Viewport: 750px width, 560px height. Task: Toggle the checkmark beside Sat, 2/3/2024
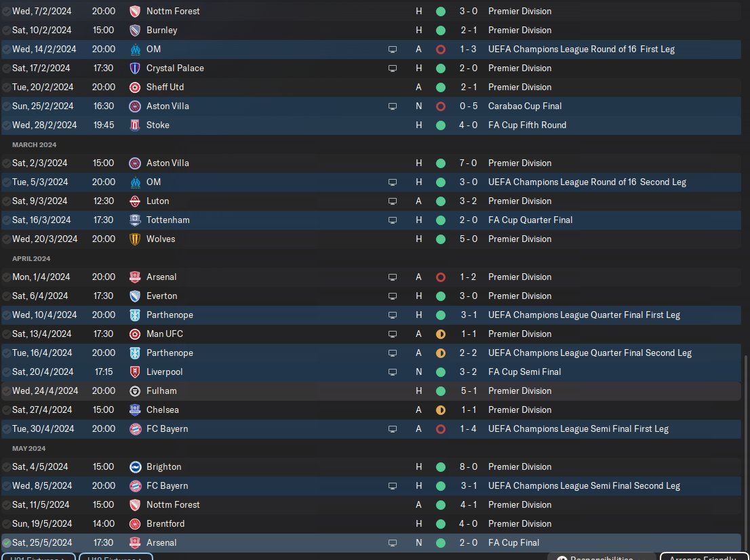(6, 163)
